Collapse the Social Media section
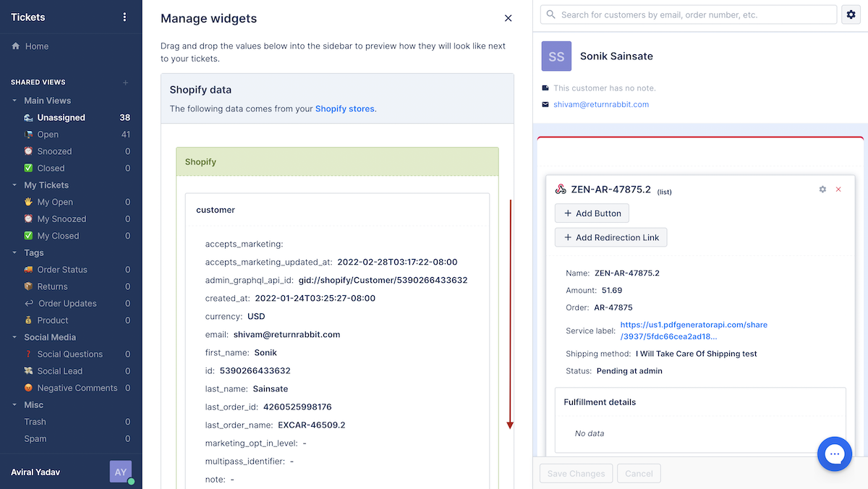Viewport: 868px width, 489px height. (16, 337)
